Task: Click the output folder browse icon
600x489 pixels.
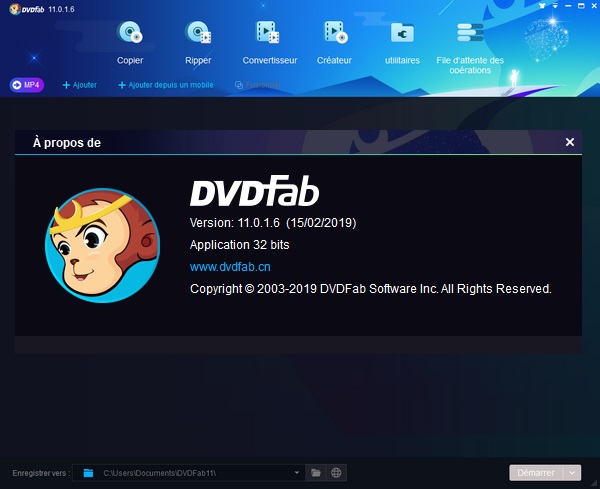Action: click(316, 473)
